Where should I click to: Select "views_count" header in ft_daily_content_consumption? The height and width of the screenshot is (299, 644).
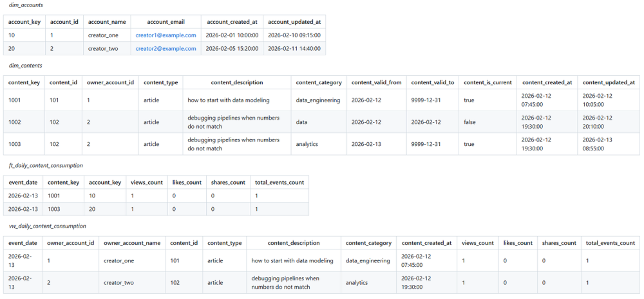(147, 182)
